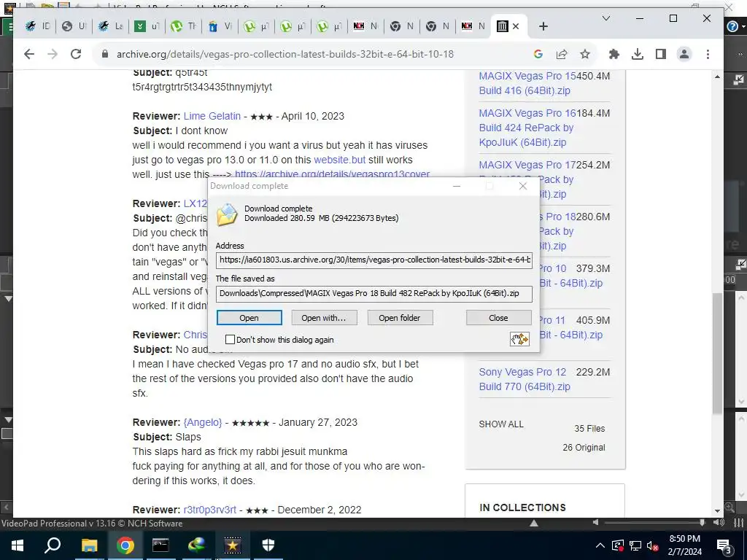Switch to the Th uTorrent browser tab

coord(183,26)
